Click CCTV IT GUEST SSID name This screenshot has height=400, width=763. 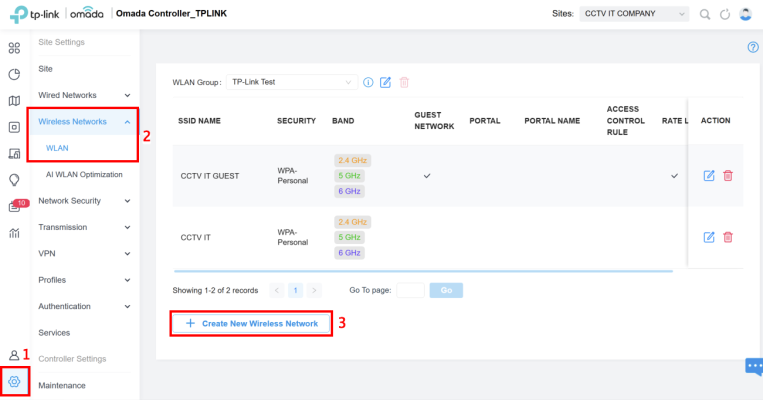pos(210,176)
